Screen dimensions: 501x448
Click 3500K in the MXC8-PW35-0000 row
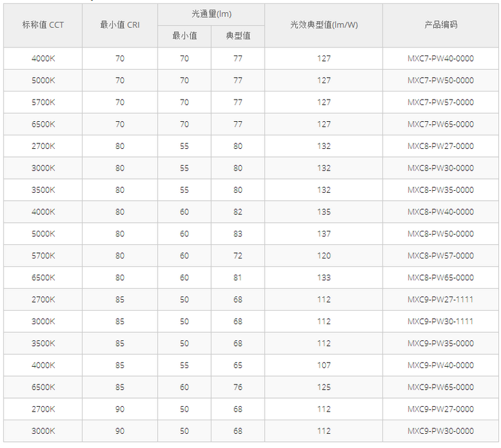pos(43,190)
